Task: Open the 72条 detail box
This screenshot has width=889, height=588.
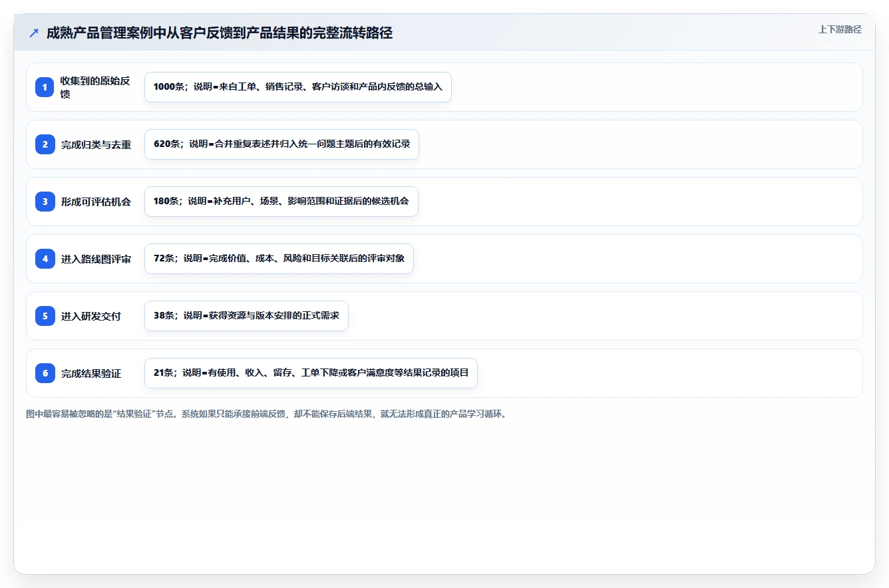Action: [279, 259]
